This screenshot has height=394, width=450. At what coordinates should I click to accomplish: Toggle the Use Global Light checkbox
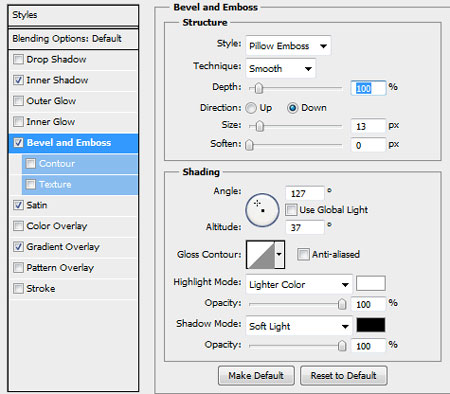coord(291,210)
